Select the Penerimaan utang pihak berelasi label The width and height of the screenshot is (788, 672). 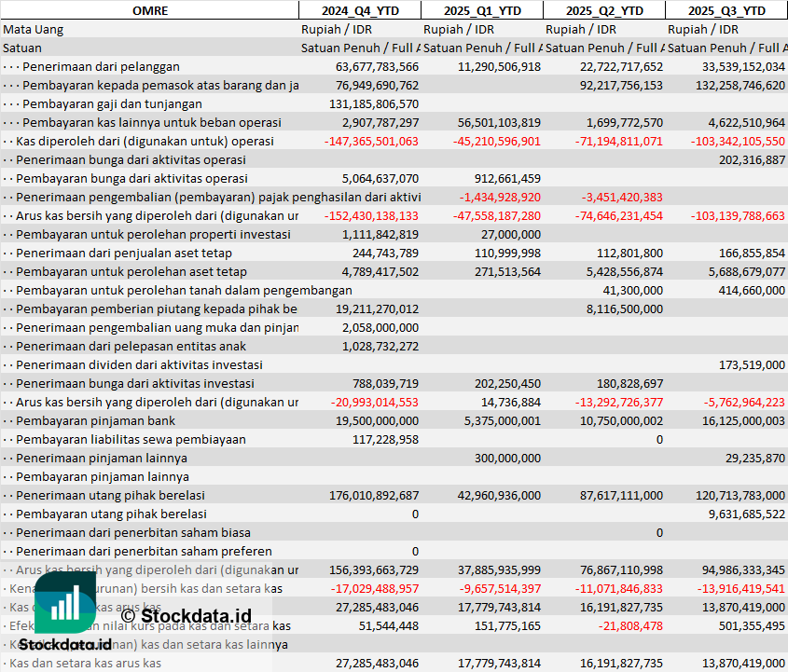pyautogui.click(x=110, y=495)
